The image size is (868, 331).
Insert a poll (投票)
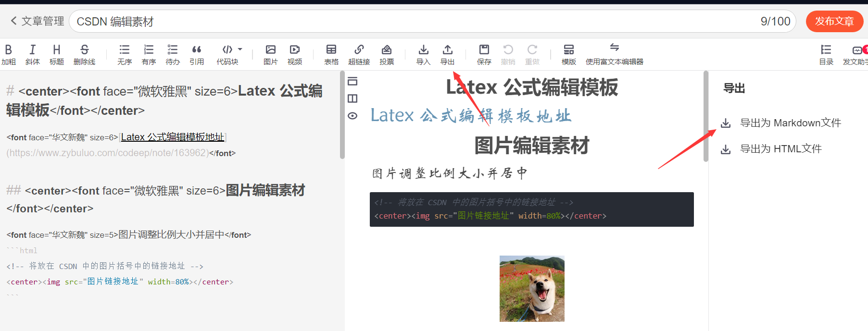(x=387, y=54)
